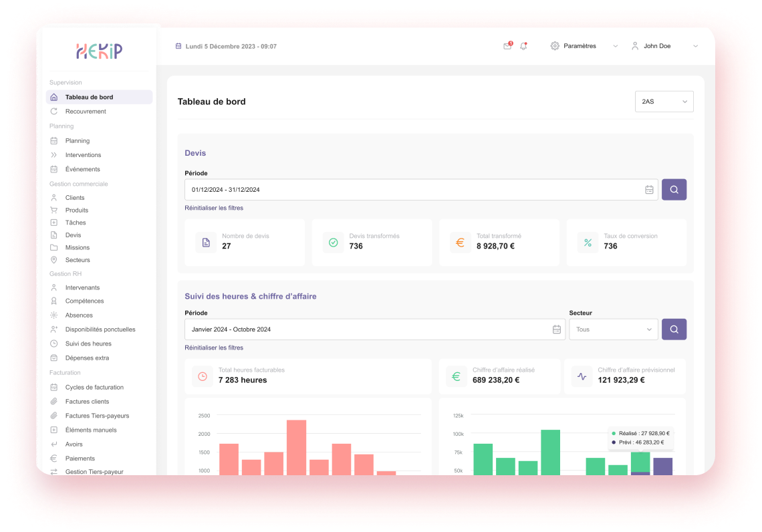Click the HEKIP logo
This screenshot has height=532, width=762.
99,51
